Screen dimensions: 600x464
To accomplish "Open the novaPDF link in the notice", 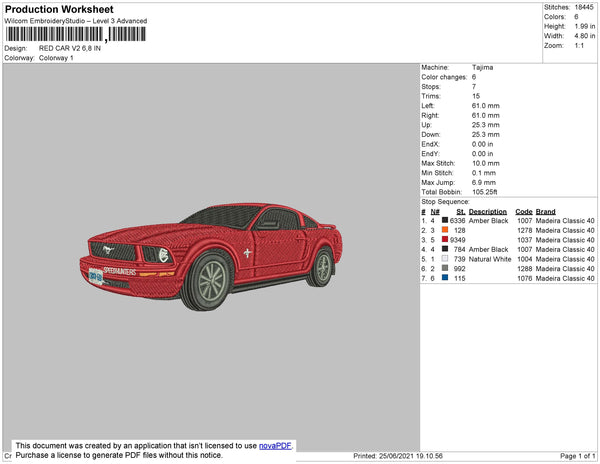I will (274, 445).
